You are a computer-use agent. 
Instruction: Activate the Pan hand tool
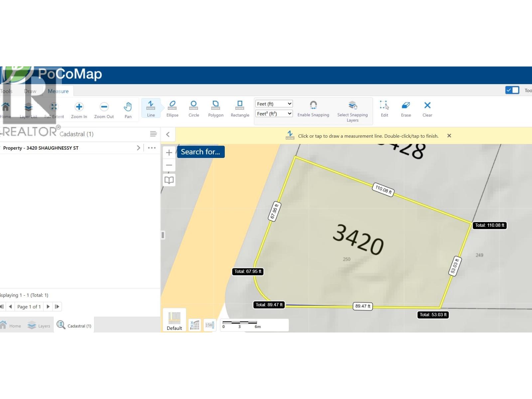128,110
